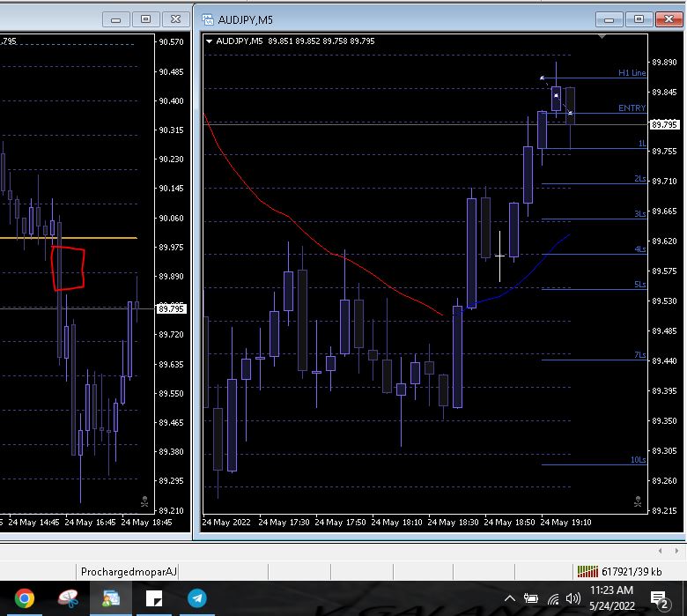The height and width of the screenshot is (616, 687).
Task: Select the 4Ls level line label
Action: (x=640, y=249)
